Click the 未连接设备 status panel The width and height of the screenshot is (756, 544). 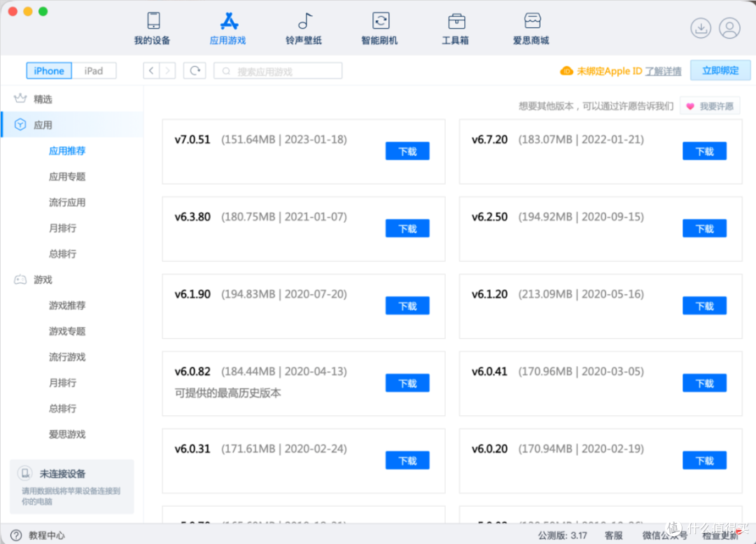72,487
